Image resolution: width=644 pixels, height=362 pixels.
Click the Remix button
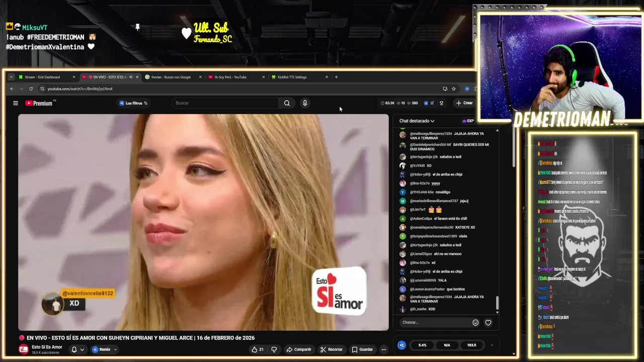[x=101, y=349]
